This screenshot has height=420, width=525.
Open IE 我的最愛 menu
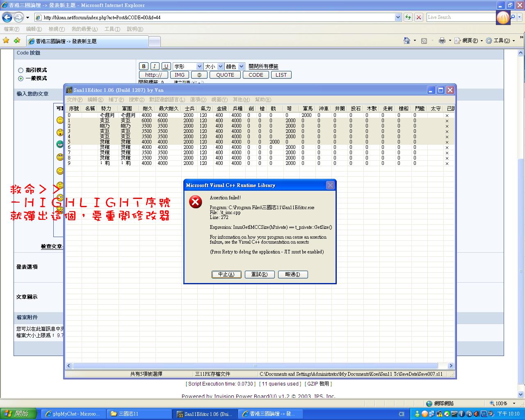(84, 29)
